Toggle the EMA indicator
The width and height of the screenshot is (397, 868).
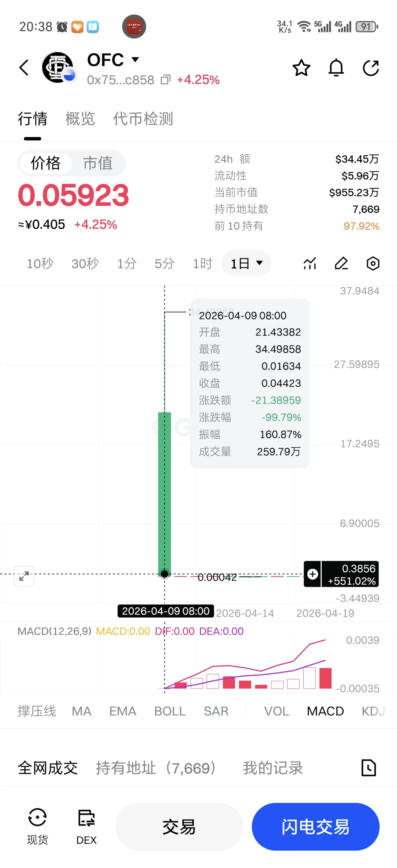pyautogui.click(x=123, y=711)
